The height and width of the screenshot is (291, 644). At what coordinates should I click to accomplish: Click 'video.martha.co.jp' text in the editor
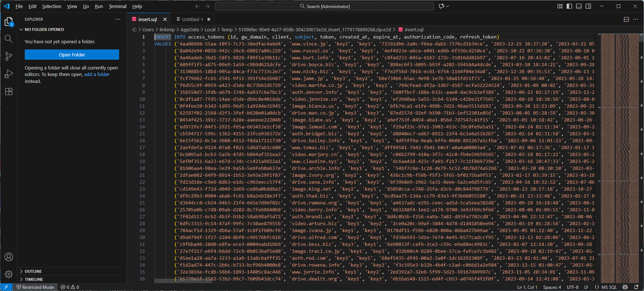click(x=317, y=85)
